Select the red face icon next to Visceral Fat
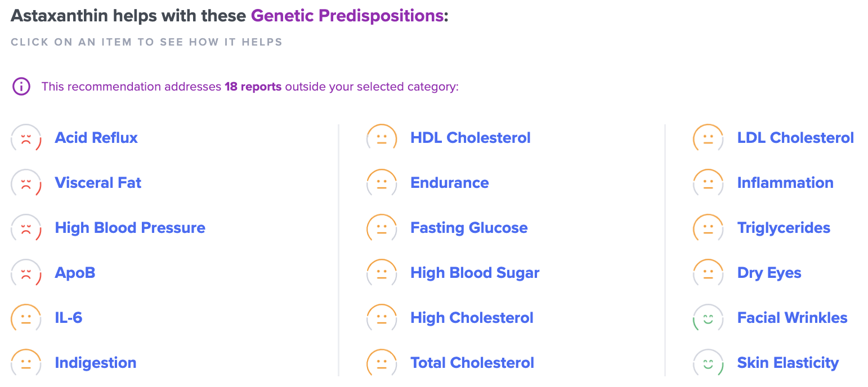Viewport: 868px width, 387px height. click(25, 183)
